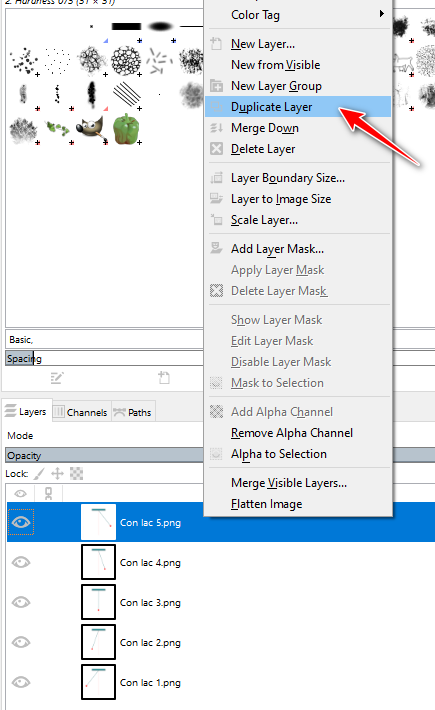Select Merge Visible Layers menu entry
This screenshot has height=710, width=435.
[x=298, y=483]
